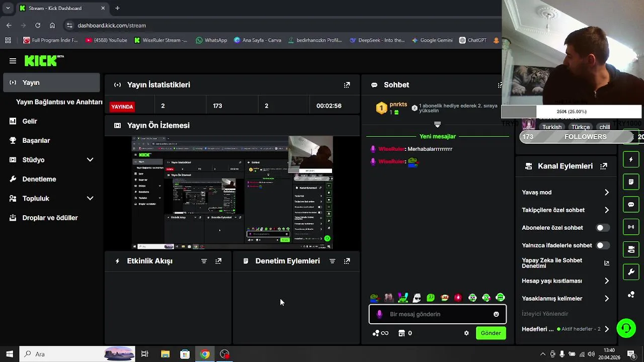Open Windows Start menu
Viewport: 644px width, 362px height.
(x=10, y=354)
